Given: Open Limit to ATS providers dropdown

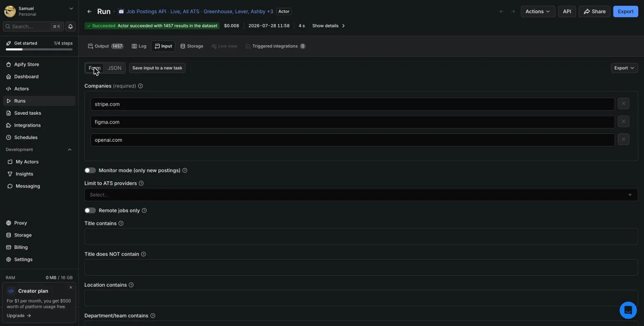Looking at the screenshot, I should point(361,195).
